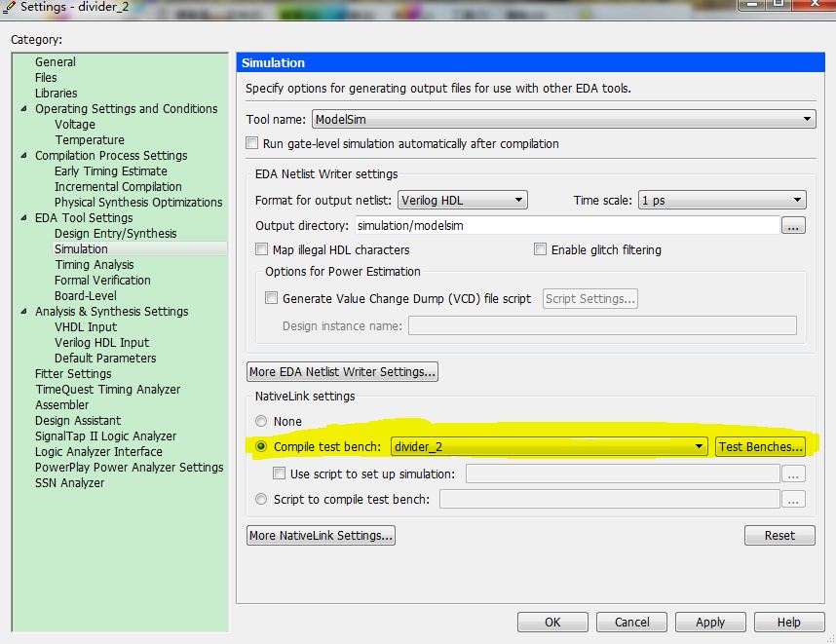Viewport: 836px width, 644px height.
Task: Select TimeQuest Timing Analyzer category
Action: coord(108,389)
